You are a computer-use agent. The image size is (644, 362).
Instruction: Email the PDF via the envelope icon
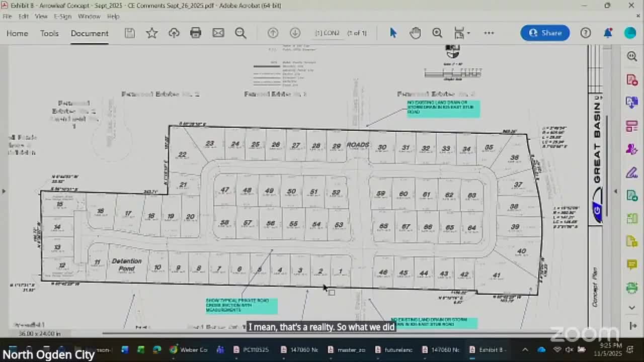point(218,33)
